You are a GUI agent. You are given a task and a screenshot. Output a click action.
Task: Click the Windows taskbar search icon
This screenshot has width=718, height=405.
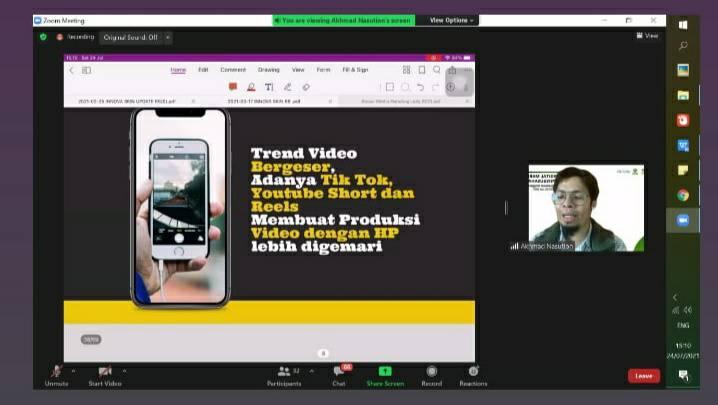coord(683,46)
